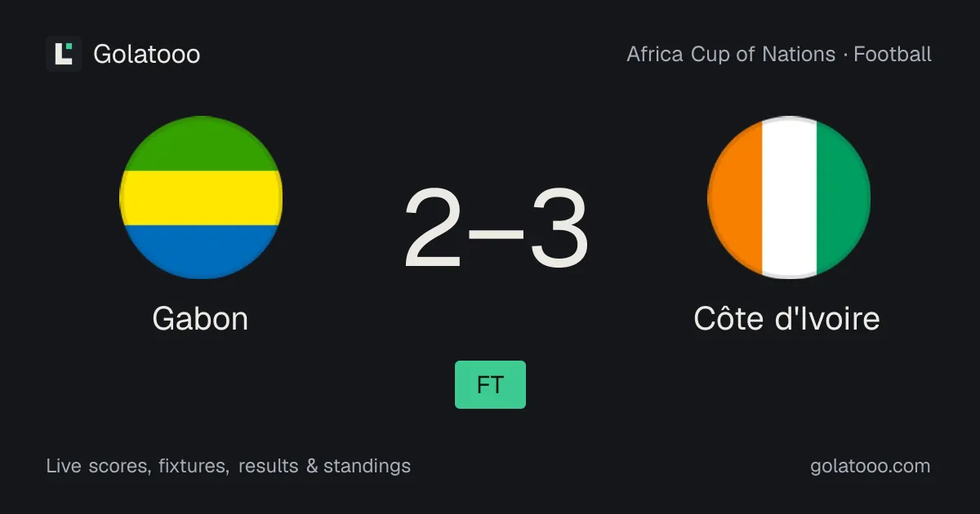The height and width of the screenshot is (514, 980).
Task: Select the Côte d'Ivoire team name
Action: [787, 318]
